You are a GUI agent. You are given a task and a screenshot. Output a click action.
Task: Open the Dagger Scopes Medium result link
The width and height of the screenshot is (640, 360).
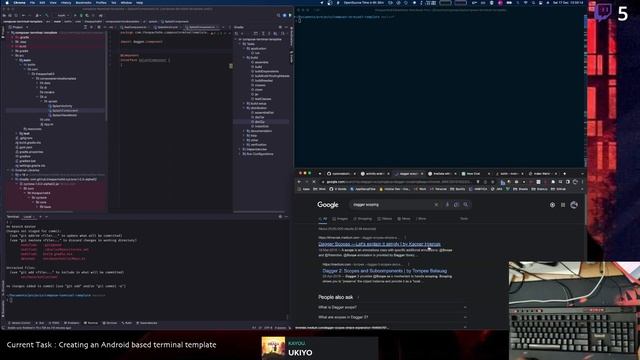pos(379,244)
